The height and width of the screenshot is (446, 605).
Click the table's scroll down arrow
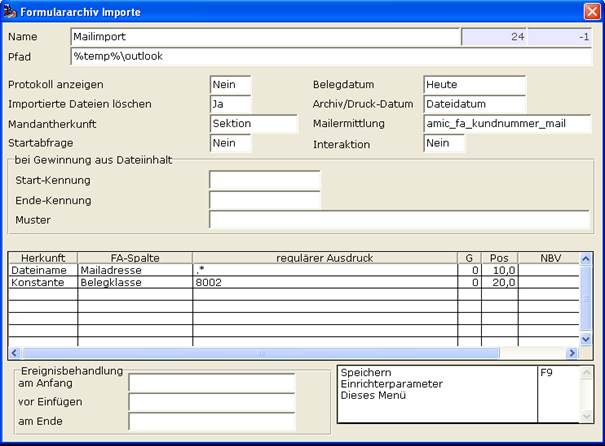pyautogui.click(x=586, y=339)
